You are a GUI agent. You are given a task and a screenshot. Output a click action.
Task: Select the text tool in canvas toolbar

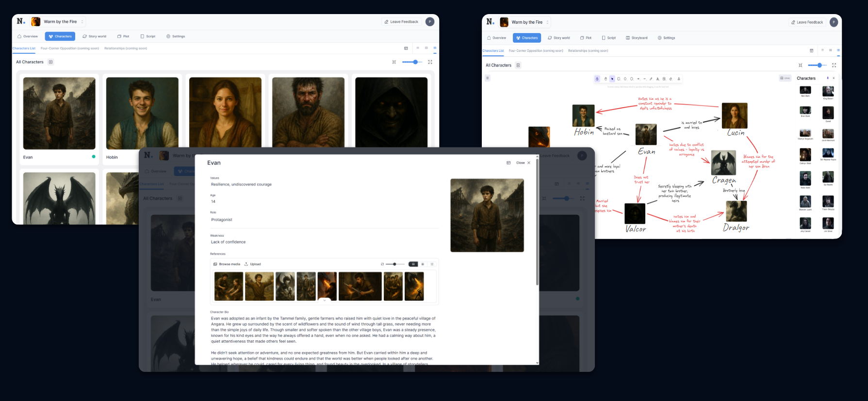(x=657, y=79)
